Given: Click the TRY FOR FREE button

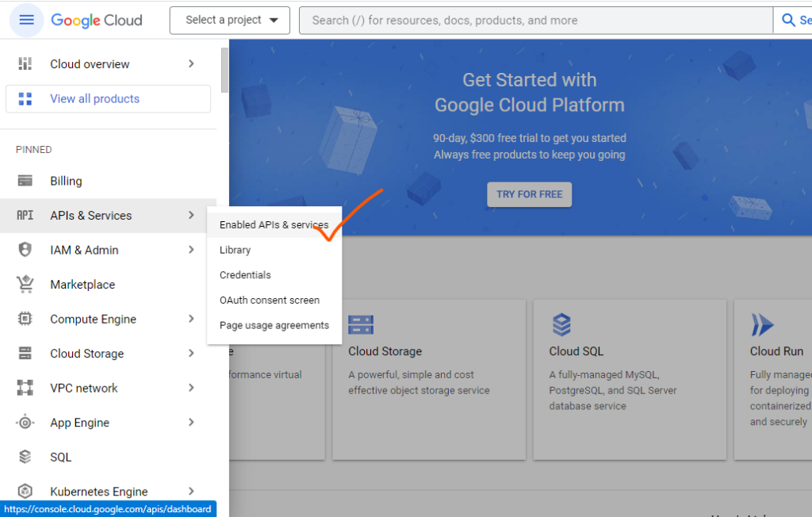Looking at the screenshot, I should point(529,194).
